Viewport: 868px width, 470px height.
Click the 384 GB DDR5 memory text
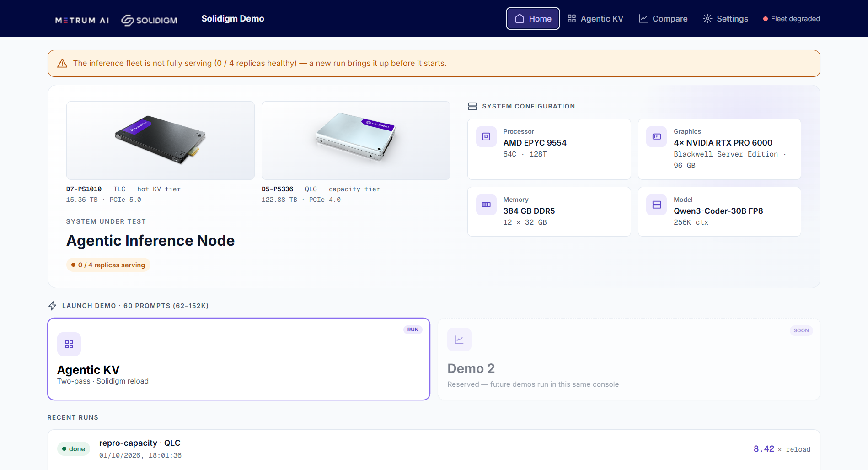coord(529,211)
